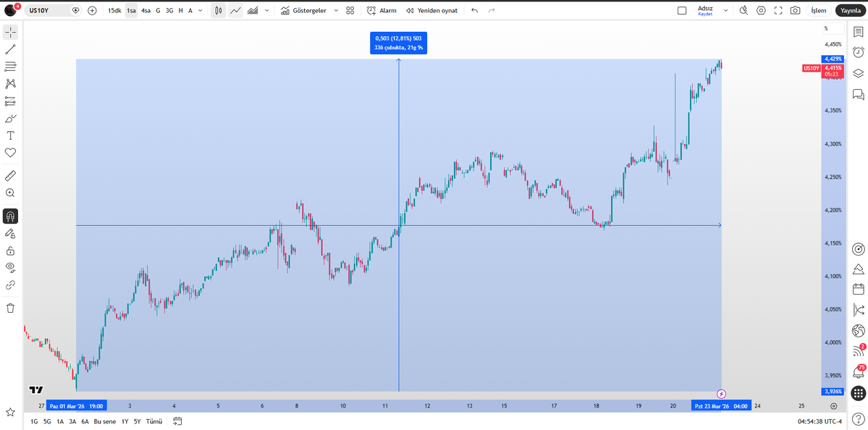Viewport: 868px width, 430px height.
Task: Toggle lock all drawings
Action: tap(11, 250)
